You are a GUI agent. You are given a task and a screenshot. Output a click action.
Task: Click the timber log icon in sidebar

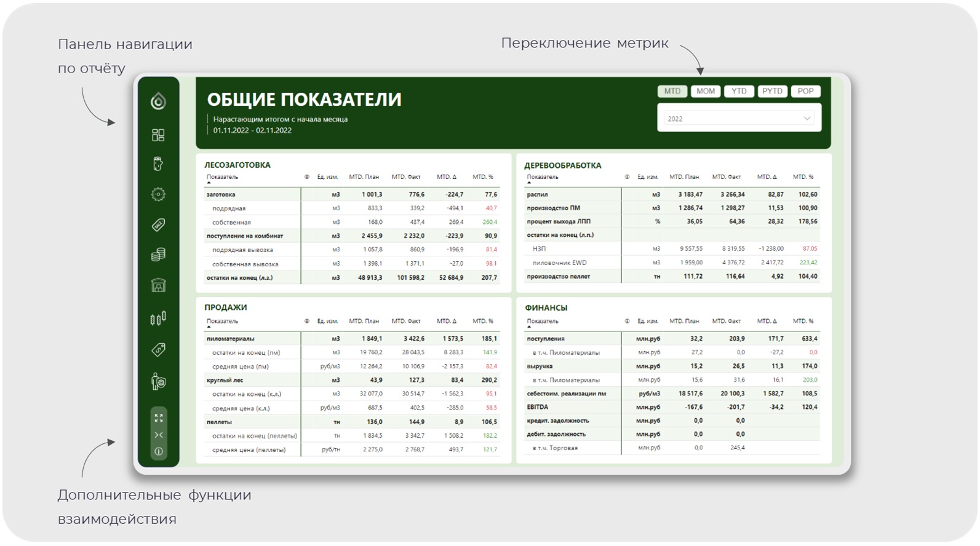click(x=158, y=164)
